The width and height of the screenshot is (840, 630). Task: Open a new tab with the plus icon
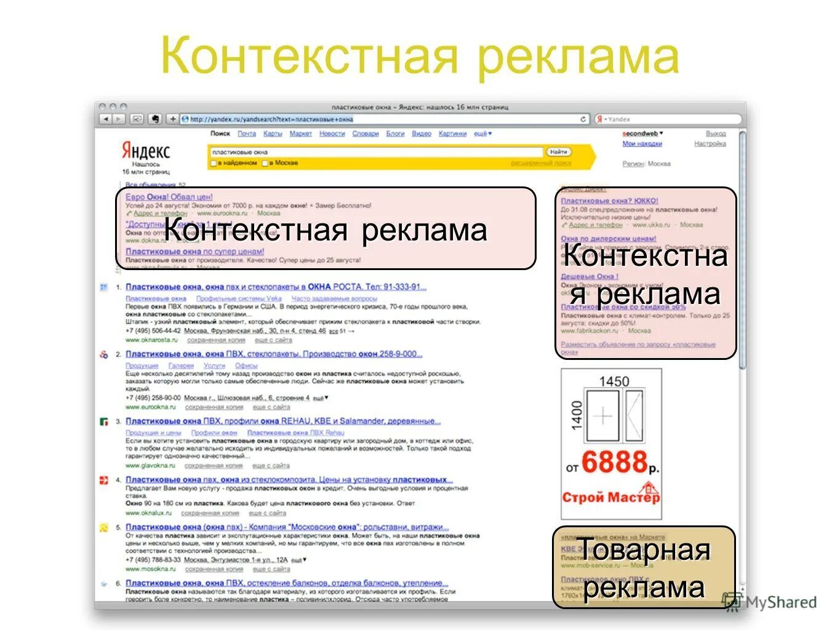[x=173, y=119]
